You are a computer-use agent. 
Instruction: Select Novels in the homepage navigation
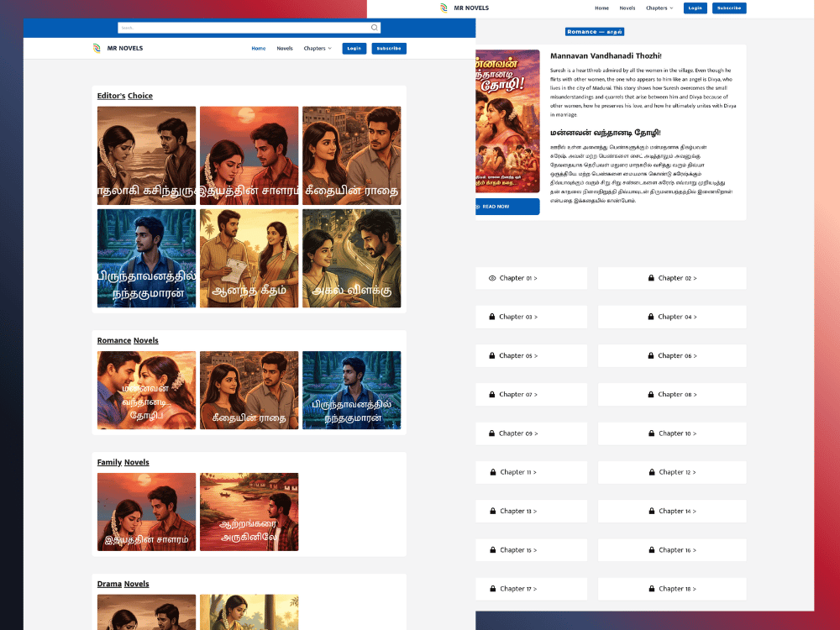click(x=285, y=49)
